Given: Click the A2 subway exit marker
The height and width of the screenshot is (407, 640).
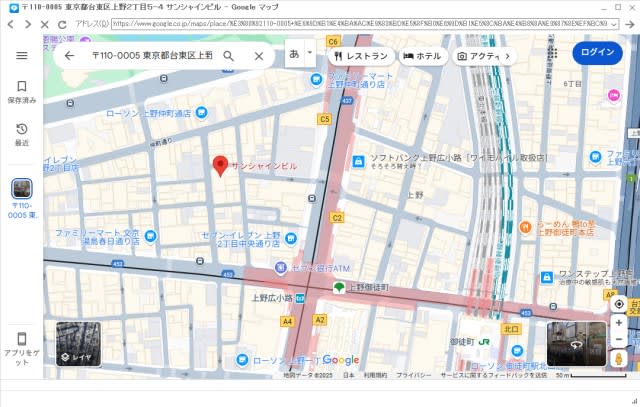Looking at the screenshot, I should (320, 320).
